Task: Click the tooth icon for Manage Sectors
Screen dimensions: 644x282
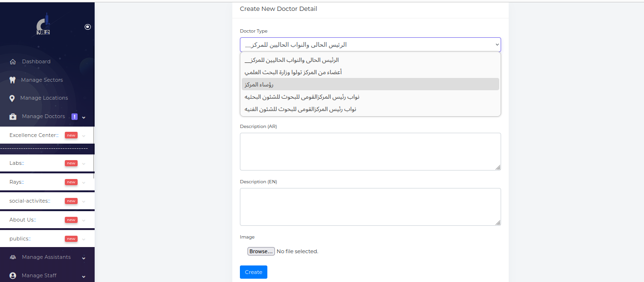Action: (x=13, y=80)
